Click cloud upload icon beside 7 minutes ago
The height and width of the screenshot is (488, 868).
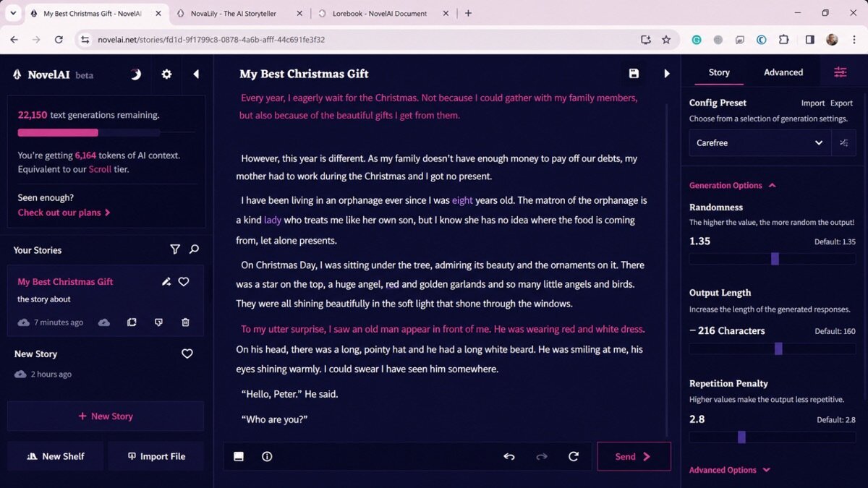[104, 322]
